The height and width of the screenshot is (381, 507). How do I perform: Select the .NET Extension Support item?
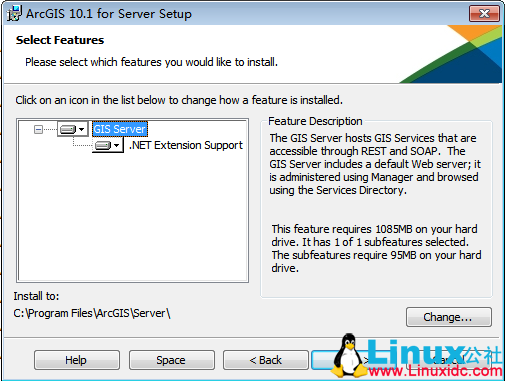click(x=186, y=145)
